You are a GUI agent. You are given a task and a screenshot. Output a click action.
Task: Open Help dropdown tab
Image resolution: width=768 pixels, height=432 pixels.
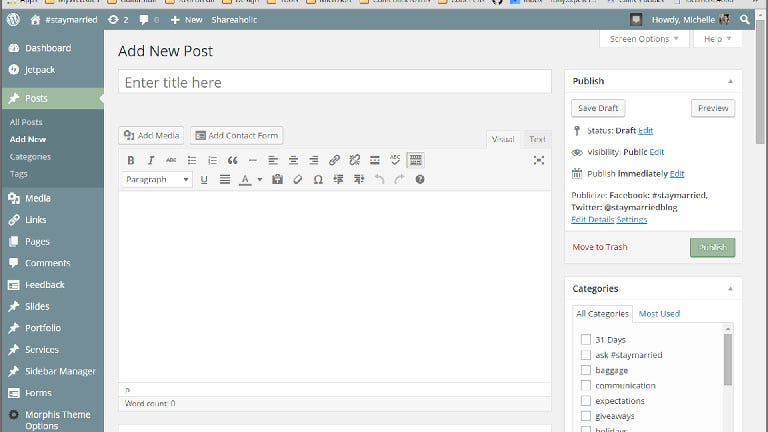[x=718, y=39]
